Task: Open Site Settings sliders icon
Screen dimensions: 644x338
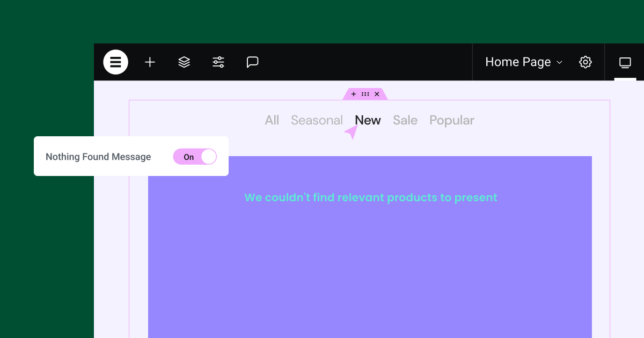Action: pos(218,62)
